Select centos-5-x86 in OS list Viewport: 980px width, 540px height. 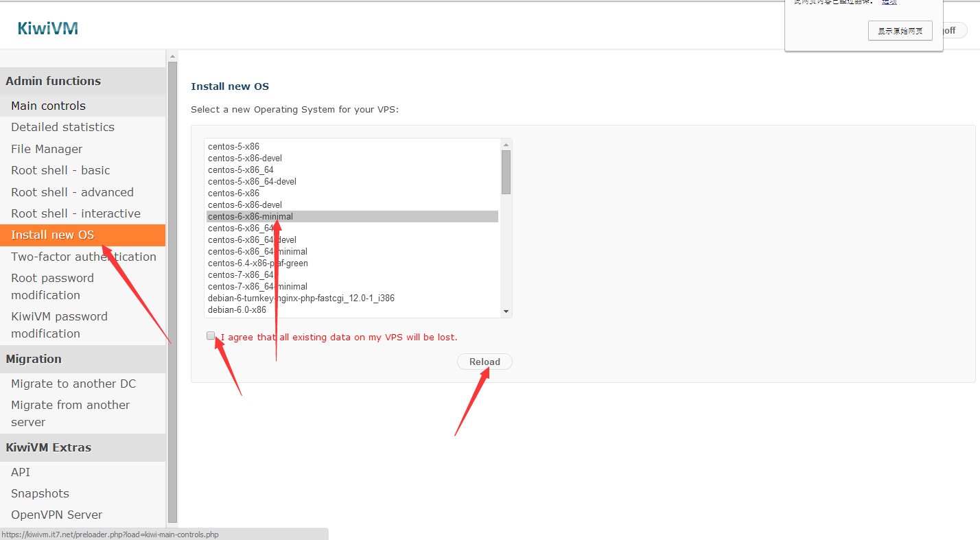[x=352, y=146]
